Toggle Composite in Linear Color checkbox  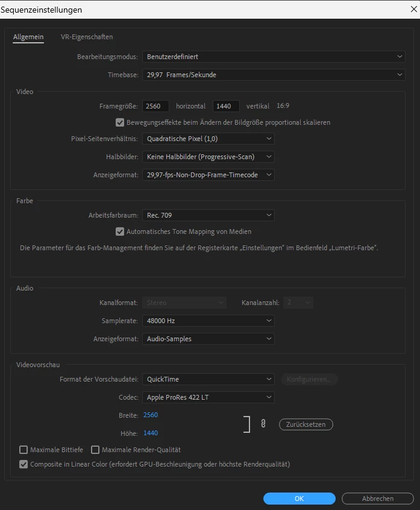click(x=24, y=464)
